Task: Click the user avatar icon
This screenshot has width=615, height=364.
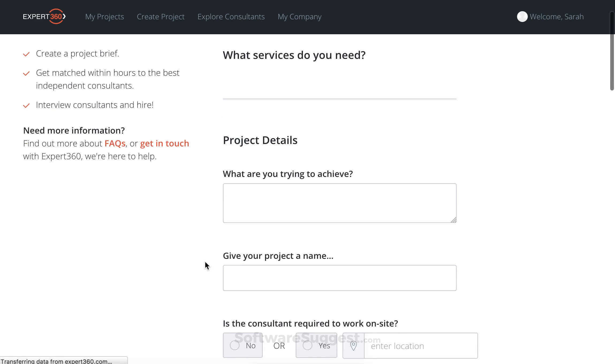Action: [522, 17]
